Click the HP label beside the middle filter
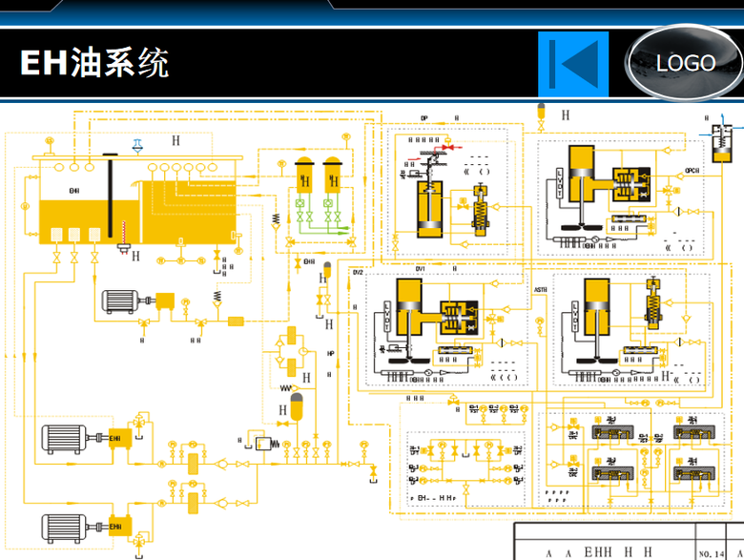744x560 pixels. (331, 353)
